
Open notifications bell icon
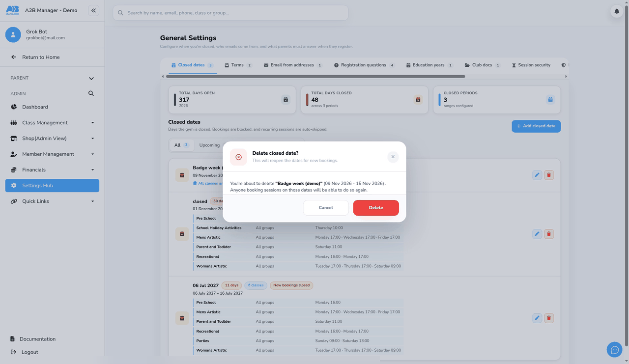pos(617,11)
